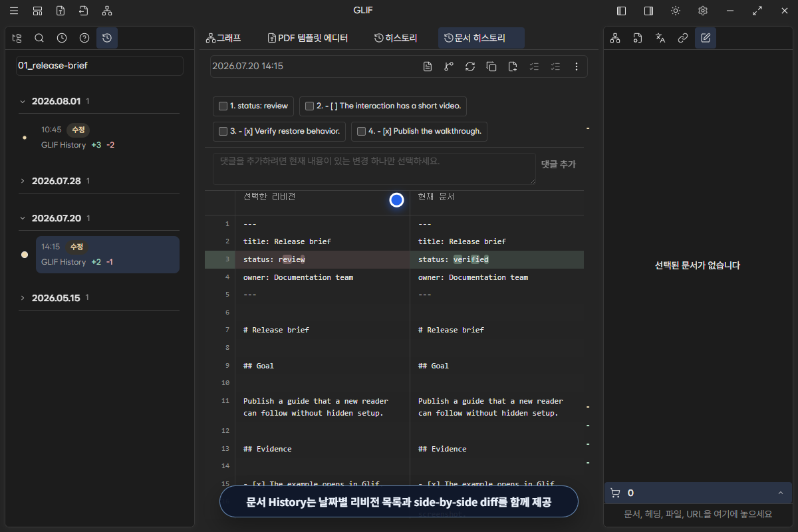The image size is (798, 532).
Task: Switch to the 히스토리 tab
Action: (396, 38)
